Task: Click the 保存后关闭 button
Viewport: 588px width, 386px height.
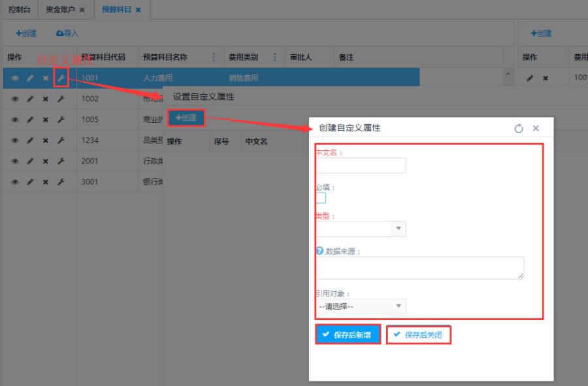Action: 419,335
